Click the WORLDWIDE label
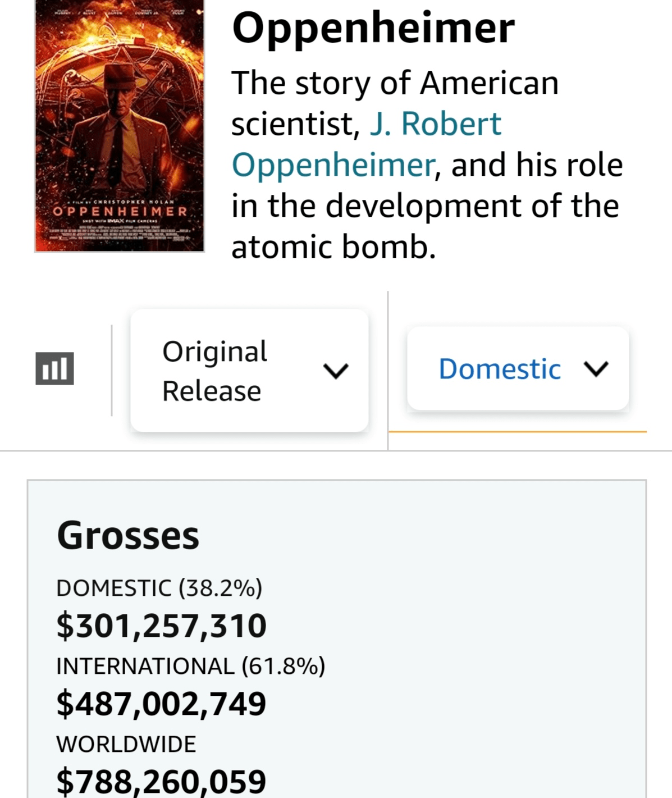 click(x=126, y=744)
